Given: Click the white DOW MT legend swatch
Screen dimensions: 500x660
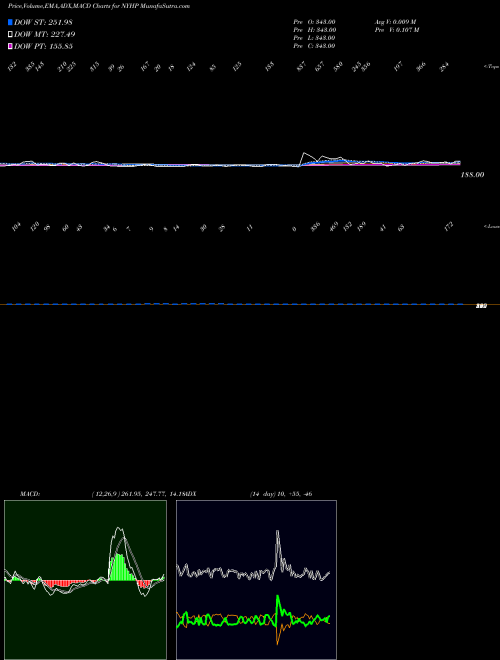Looking at the screenshot, I should point(10,34).
